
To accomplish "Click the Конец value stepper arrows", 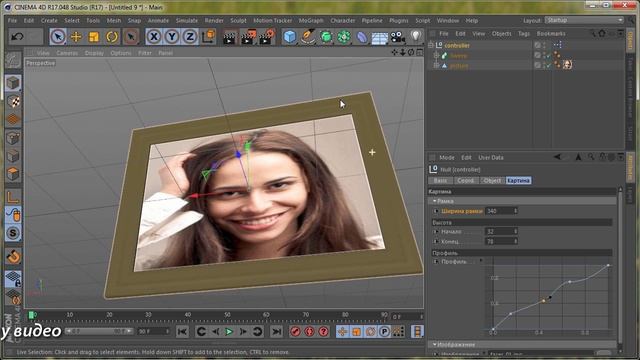I will [516, 241].
